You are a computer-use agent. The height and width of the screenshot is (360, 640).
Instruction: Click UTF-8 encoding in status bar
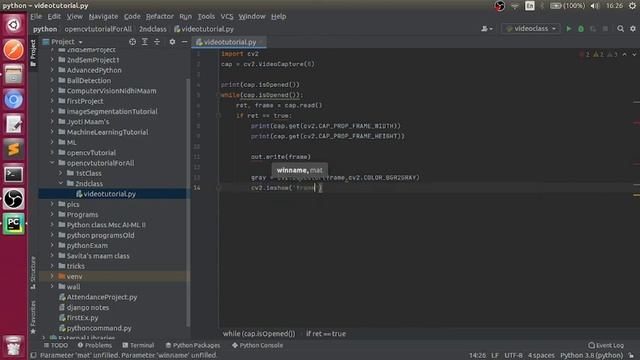pyautogui.click(x=513, y=356)
